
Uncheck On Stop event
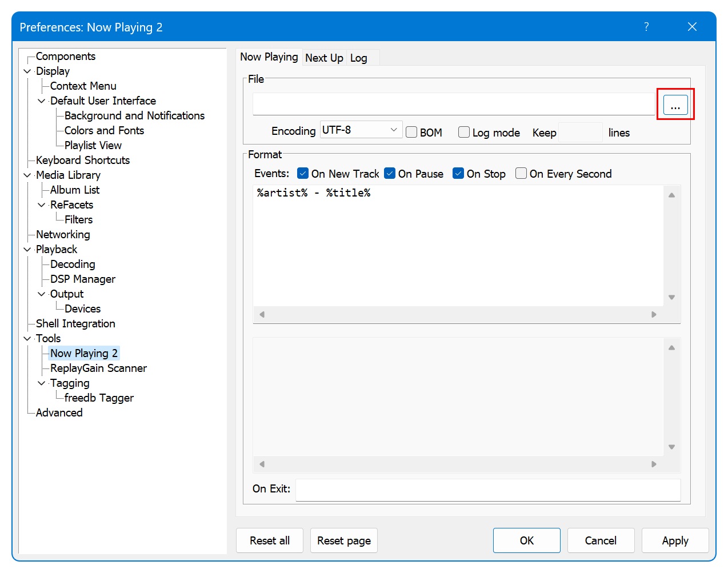(458, 173)
